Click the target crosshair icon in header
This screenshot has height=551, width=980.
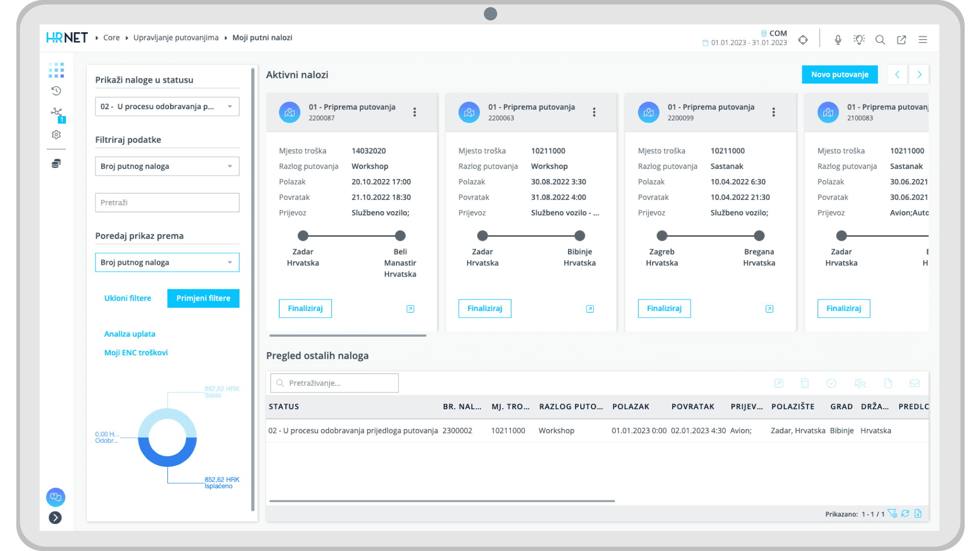pyautogui.click(x=803, y=40)
